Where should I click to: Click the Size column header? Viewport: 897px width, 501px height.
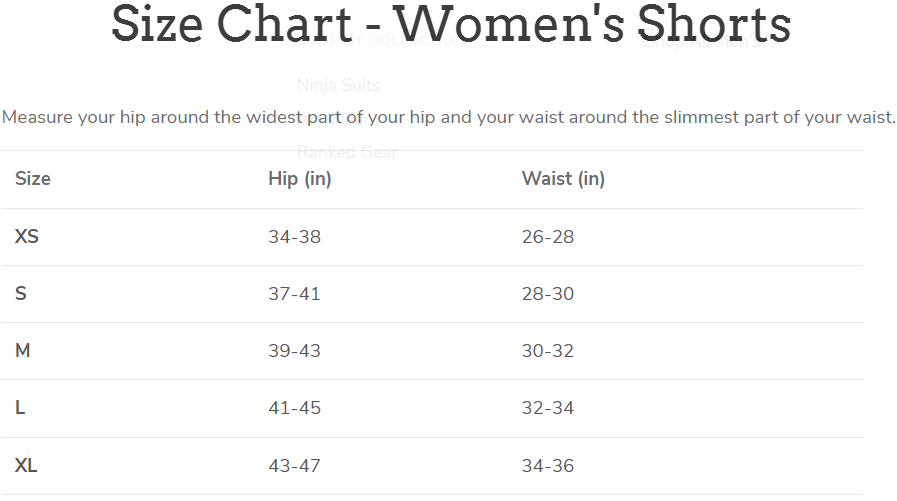coord(33,179)
